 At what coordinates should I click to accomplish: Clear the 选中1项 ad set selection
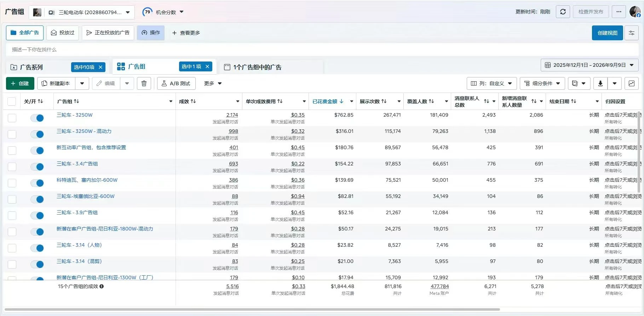(x=207, y=66)
